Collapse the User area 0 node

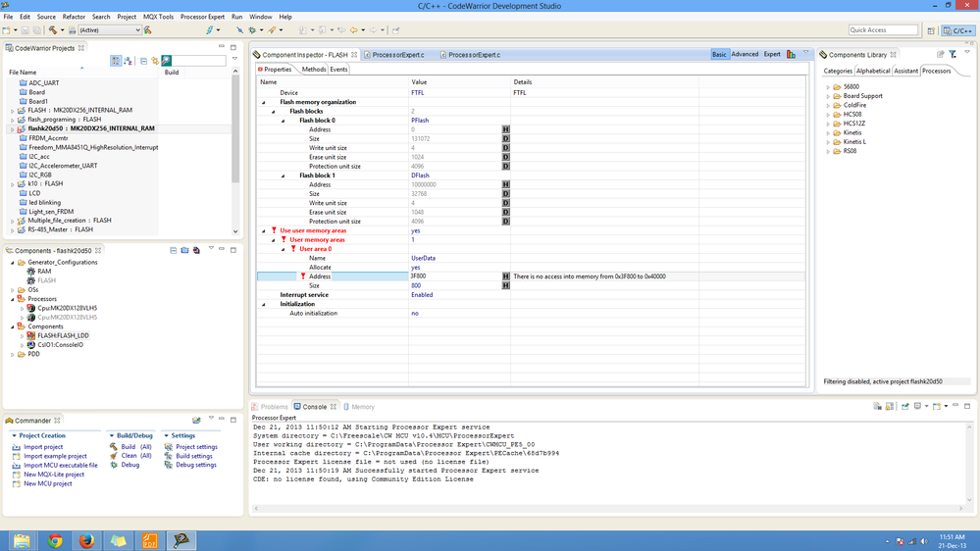[x=284, y=249]
